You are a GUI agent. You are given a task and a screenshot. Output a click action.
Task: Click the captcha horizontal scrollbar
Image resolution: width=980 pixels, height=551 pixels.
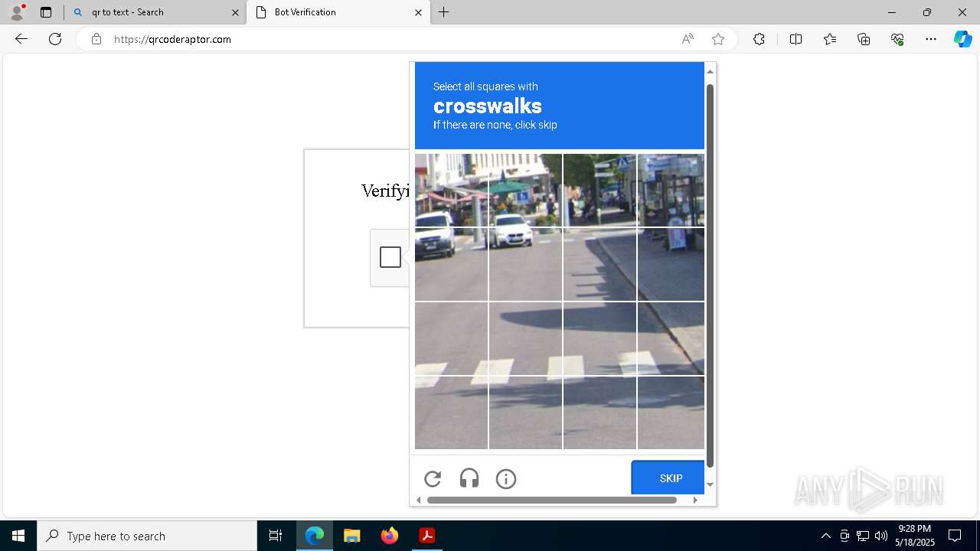click(552, 500)
